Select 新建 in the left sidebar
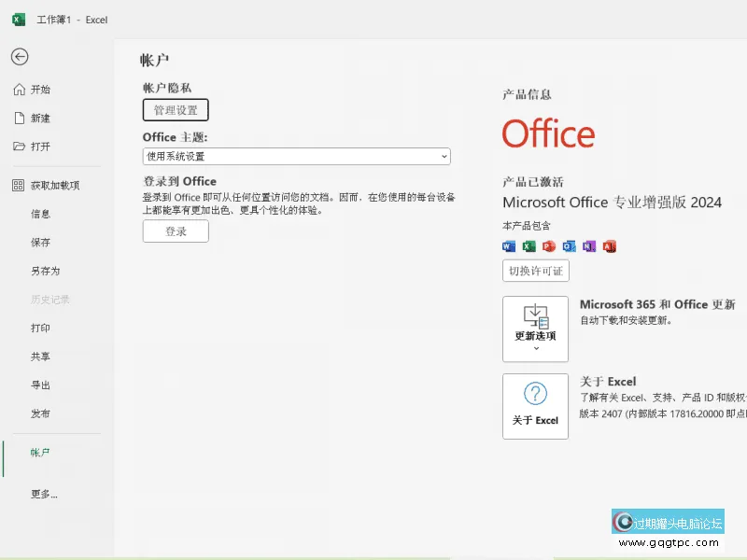 click(x=41, y=118)
